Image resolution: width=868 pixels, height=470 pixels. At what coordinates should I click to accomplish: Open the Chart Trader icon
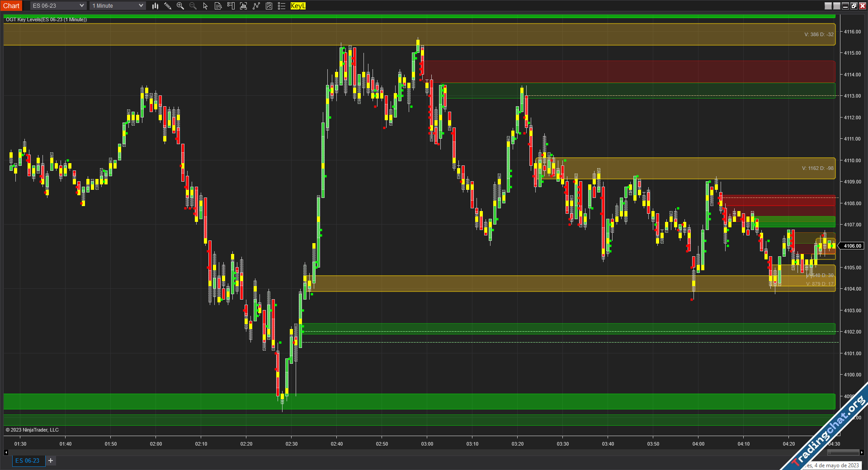tap(231, 6)
